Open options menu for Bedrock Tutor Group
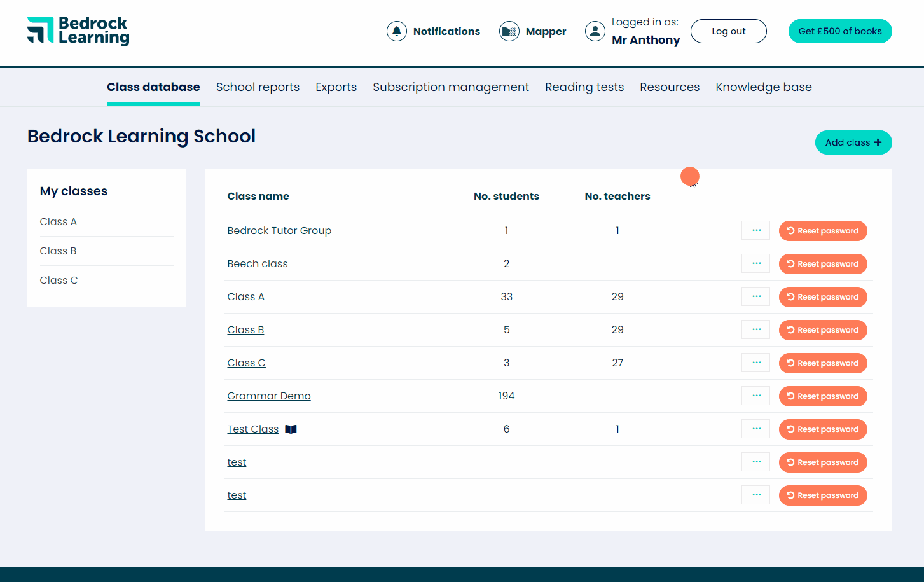Viewport: 924px width, 582px height. pyautogui.click(x=756, y=230)
